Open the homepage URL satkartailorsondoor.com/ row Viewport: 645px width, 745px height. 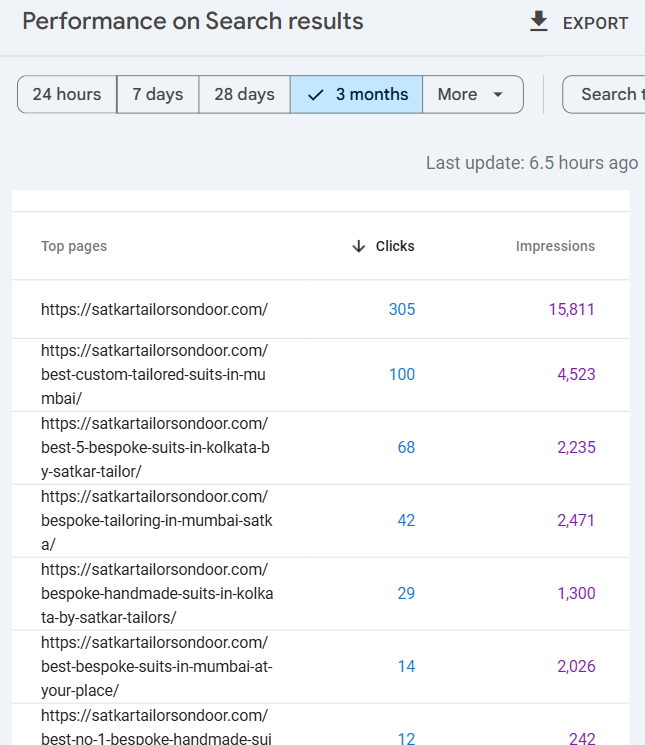point(321,309)
